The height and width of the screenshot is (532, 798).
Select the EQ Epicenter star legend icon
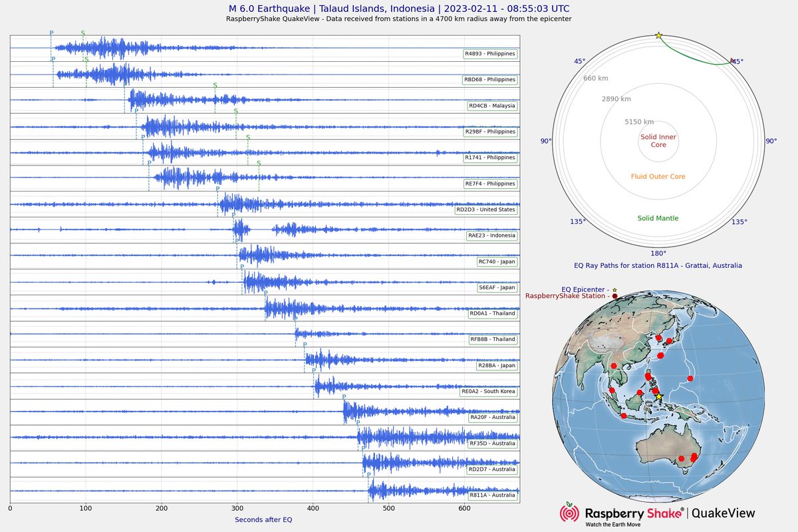(x=614, y=289)
